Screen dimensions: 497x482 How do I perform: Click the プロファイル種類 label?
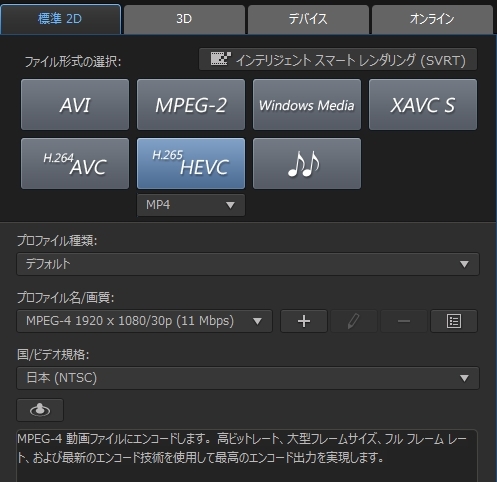(x=57, y=241)
